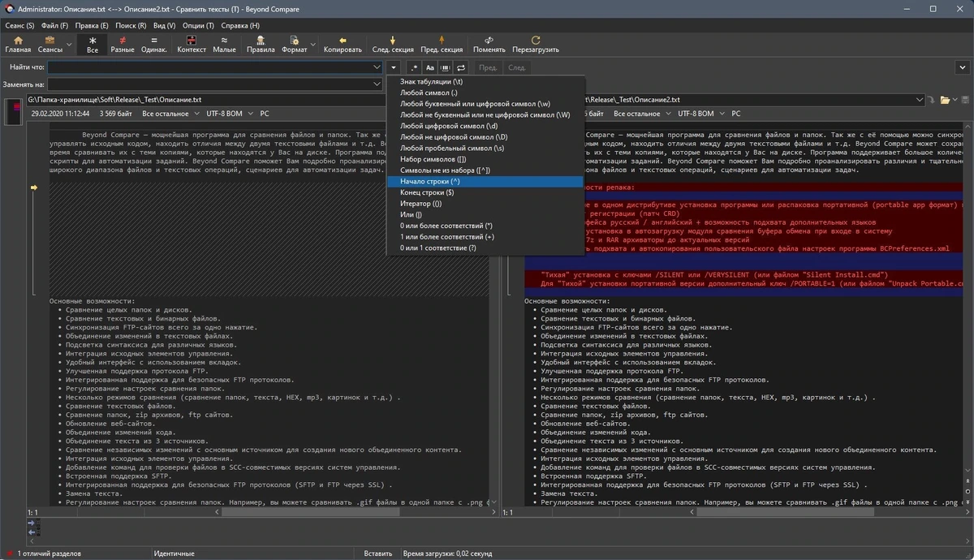Expand Сеансы dropdown arrow
This screenshot has width=974, height=560.
click(x=71, y=45)
